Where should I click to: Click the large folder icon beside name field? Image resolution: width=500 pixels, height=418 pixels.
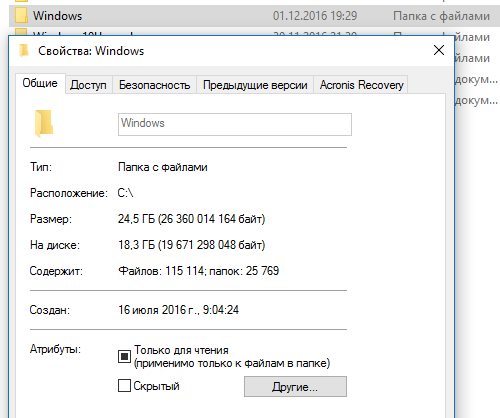click(44, 123)
